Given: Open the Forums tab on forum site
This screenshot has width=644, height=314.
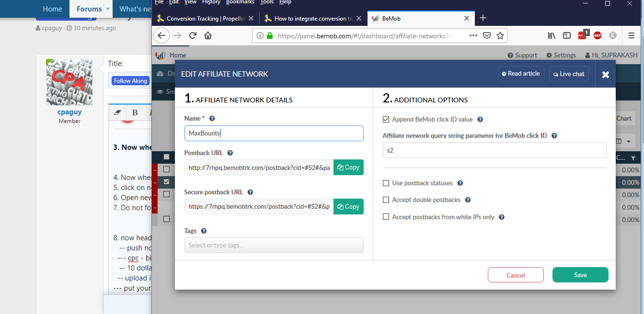Looking at the screenshot, I should click(x=89, y=9).
